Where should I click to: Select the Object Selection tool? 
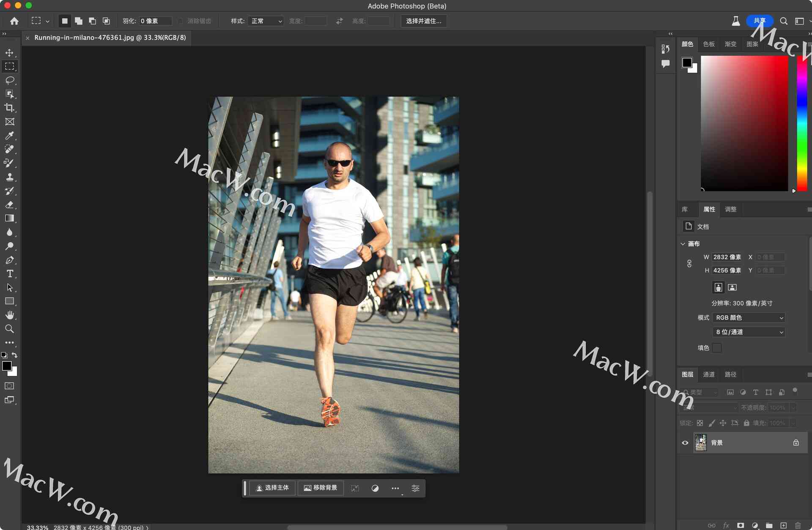coord(9,94)
